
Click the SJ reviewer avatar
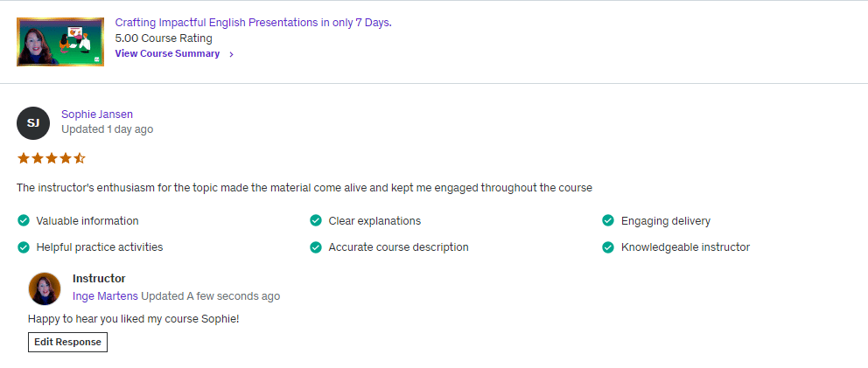click(x=33, y=123)
